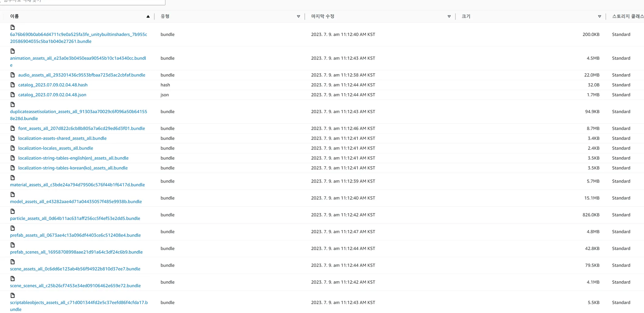The width and height of the screenshot is (644, 313).
Task: Click the 유형 column header label
Action: click(165, 16)
